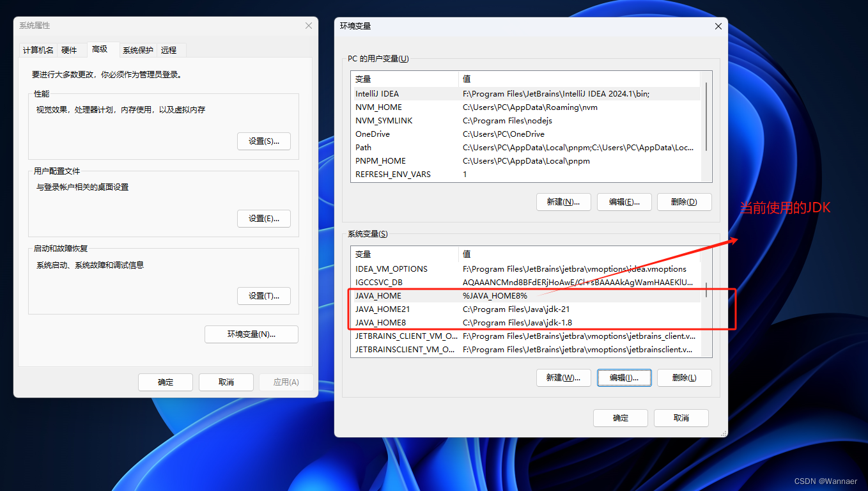Click 新建(W) for system variables

pyautogui.click(x=563, y=378)
